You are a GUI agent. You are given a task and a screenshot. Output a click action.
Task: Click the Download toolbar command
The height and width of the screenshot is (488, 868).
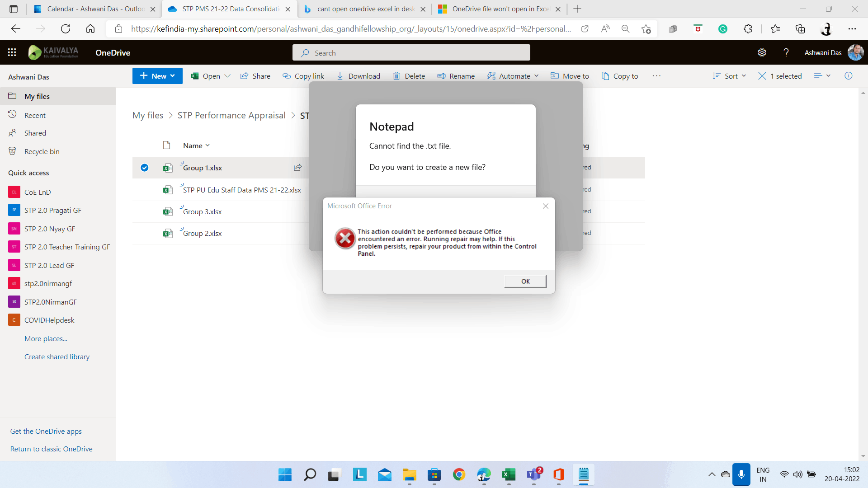[359, 76]
